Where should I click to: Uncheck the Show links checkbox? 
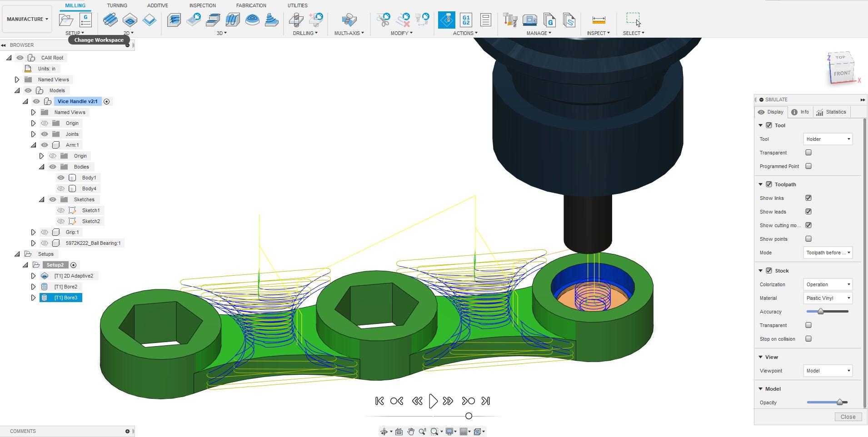click(x=808, y=198)
